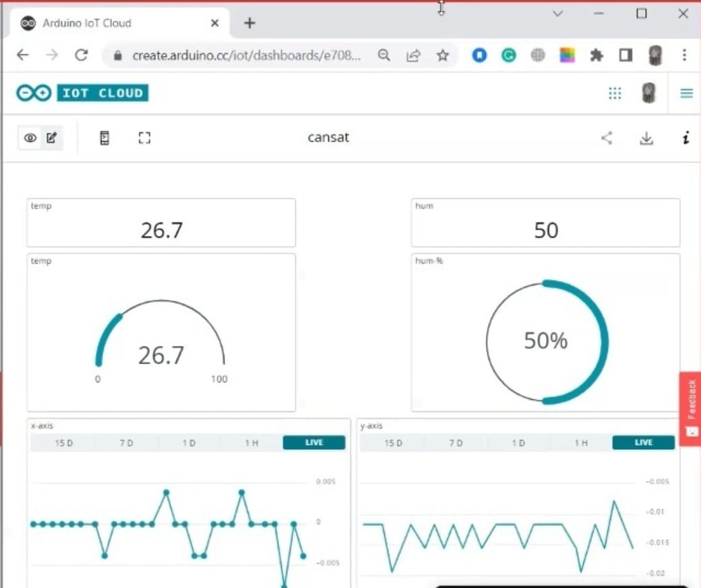Open the Arduino apps grid menu
Viewport: 701px width, 588px height.
pyautogui.click(x=615, y=93)
